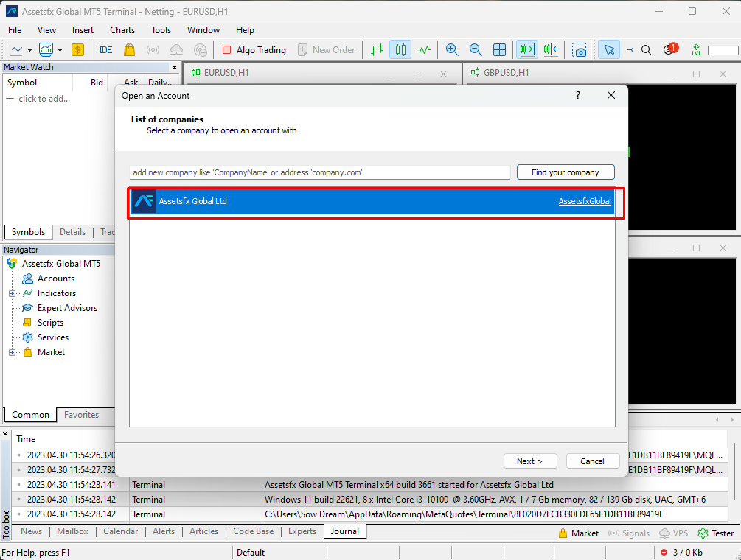Click the yellow dollar Market Watch icon
741x560 pixels.
tap(77, 49)
